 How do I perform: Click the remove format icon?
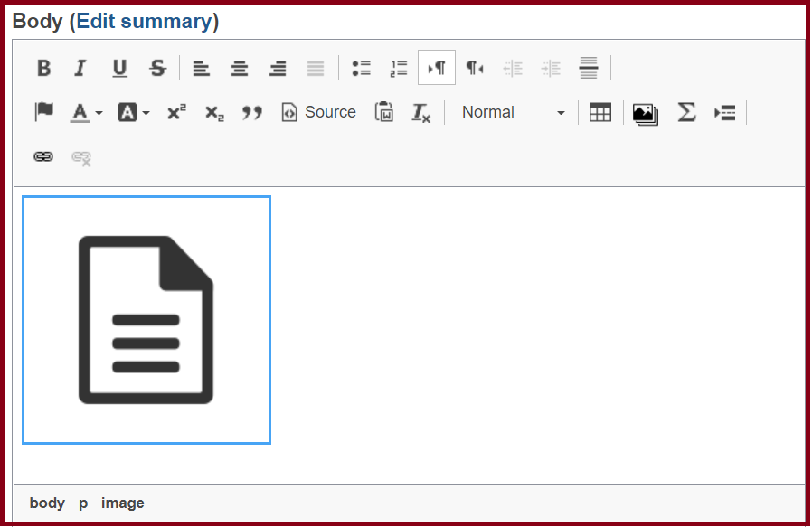(421, 112)
